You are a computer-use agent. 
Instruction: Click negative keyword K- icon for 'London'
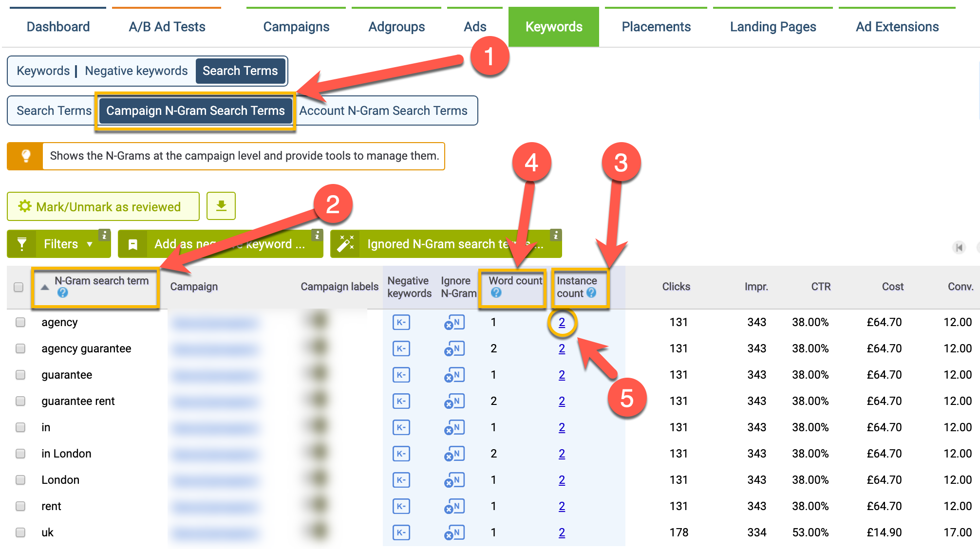click(401, 480)
